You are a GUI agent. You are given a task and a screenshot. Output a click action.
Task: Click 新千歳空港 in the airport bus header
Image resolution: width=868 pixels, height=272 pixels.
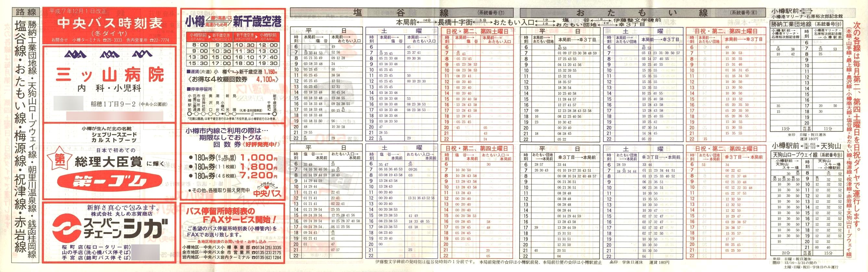pos(258,22)
